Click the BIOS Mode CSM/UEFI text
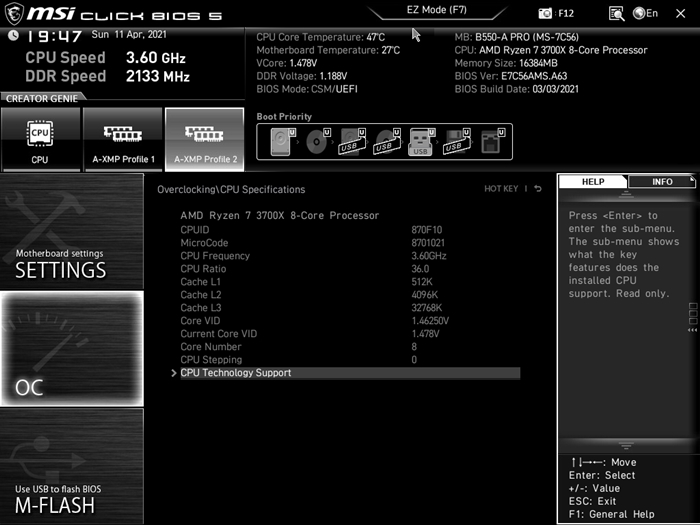 307,89
